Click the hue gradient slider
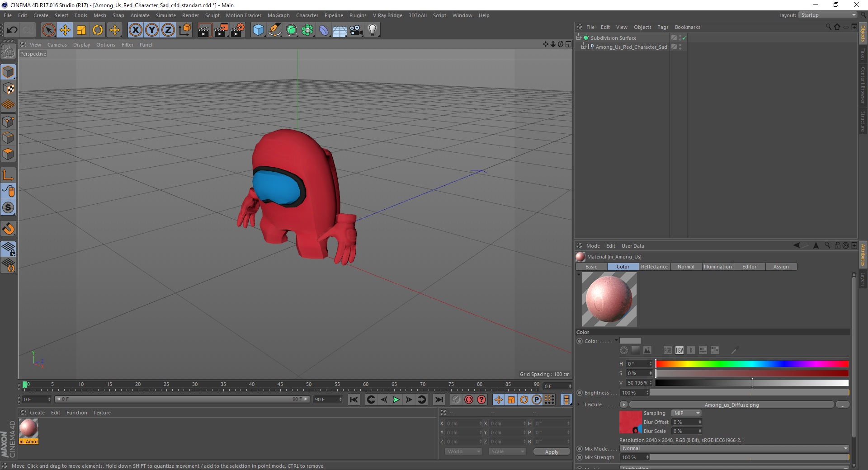The height and width of the screenshot is (470, 868). click(x=752, y=364)
